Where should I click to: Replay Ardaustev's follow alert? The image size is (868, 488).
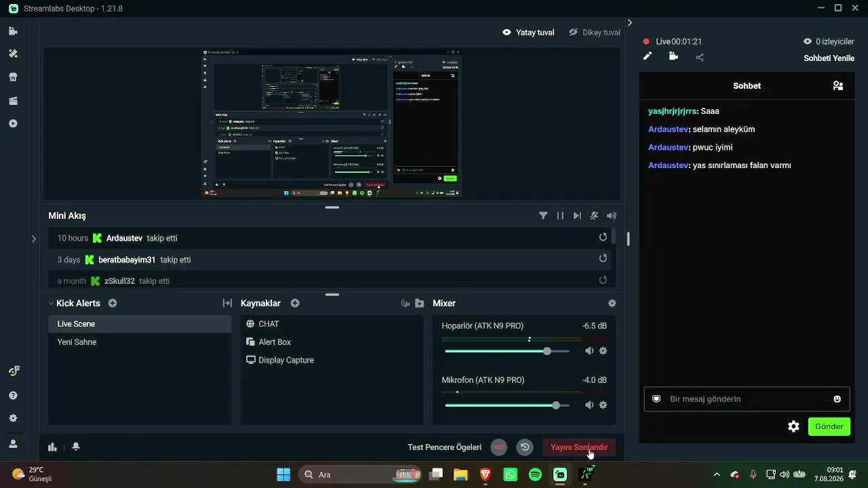click(x=603, y=237)
